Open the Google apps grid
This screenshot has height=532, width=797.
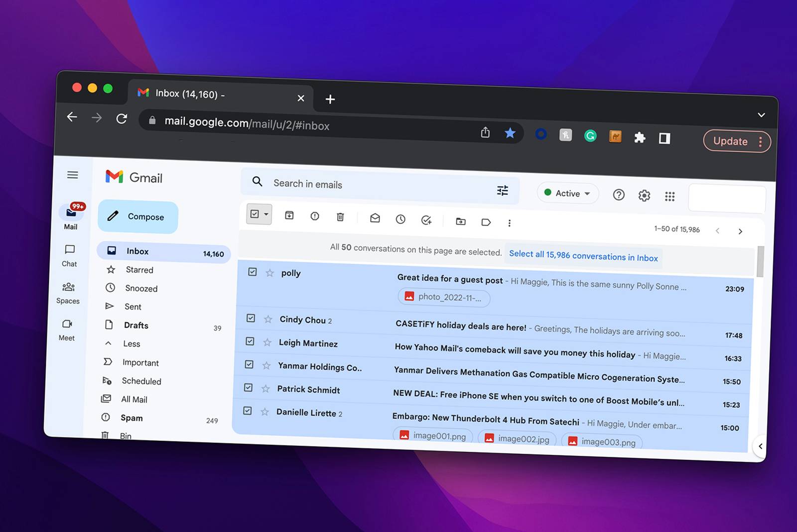[x=669, y=197]
